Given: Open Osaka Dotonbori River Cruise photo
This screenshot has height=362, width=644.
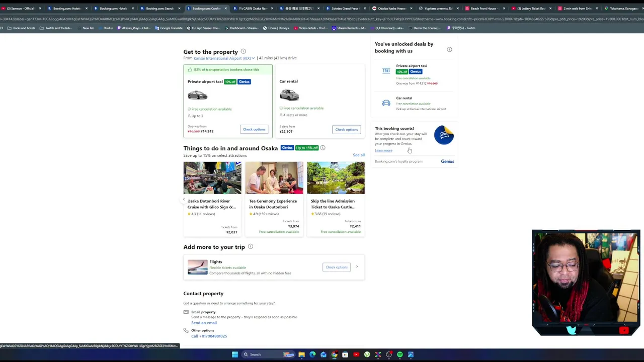Looking at the screenshot, I should [x=212, y=178].
